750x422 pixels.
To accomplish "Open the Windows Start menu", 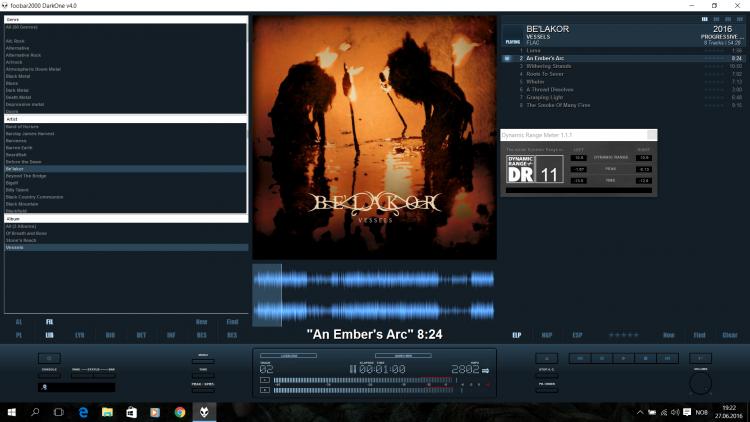I will coord(11,412).
